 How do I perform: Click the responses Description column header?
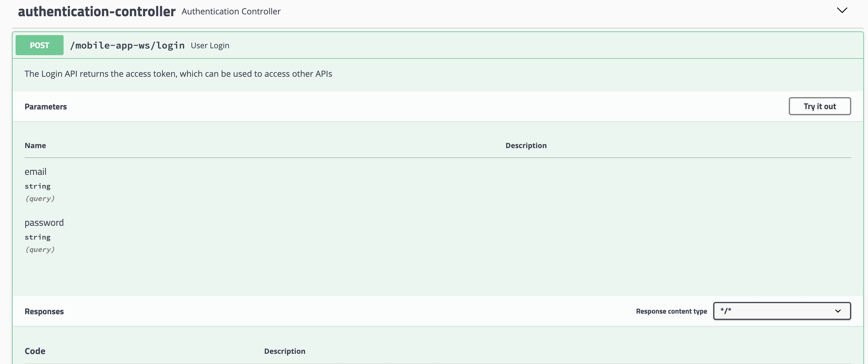284,351
